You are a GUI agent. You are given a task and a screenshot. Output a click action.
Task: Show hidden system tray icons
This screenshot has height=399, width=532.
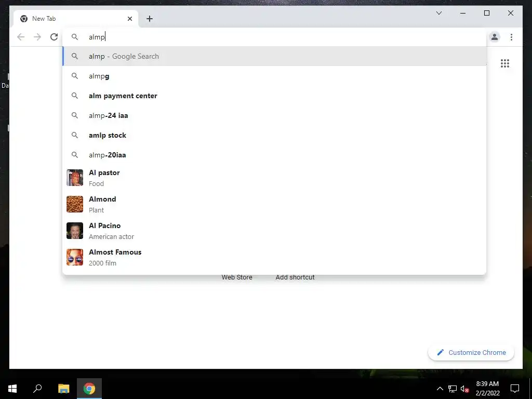pos(440,389)
